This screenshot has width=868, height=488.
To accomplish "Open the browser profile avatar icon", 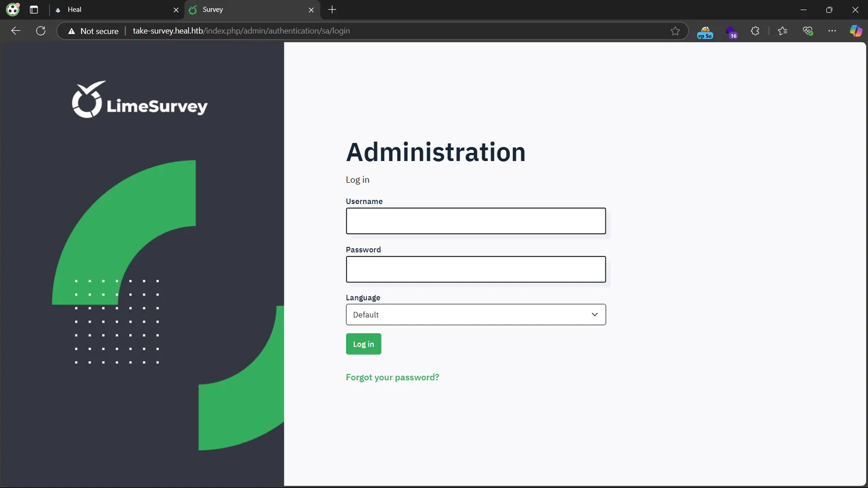I will [12, 10].
